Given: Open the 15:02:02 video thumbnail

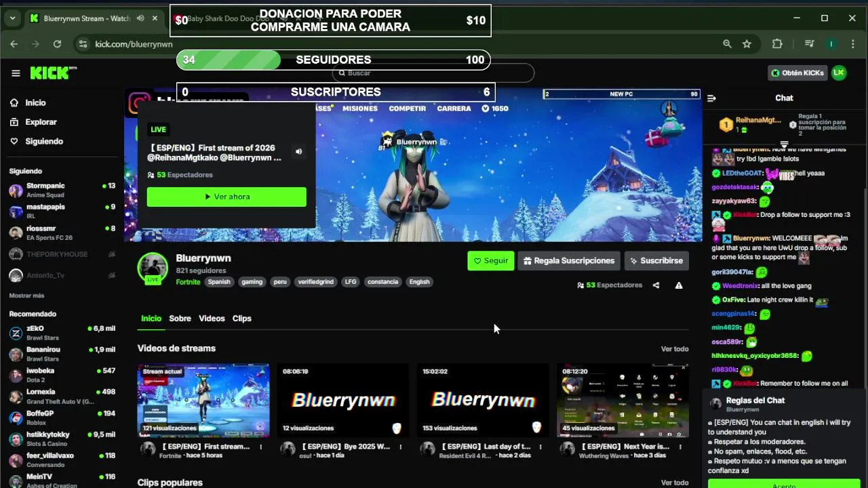Looking at the screenshot, I should 483,401.
